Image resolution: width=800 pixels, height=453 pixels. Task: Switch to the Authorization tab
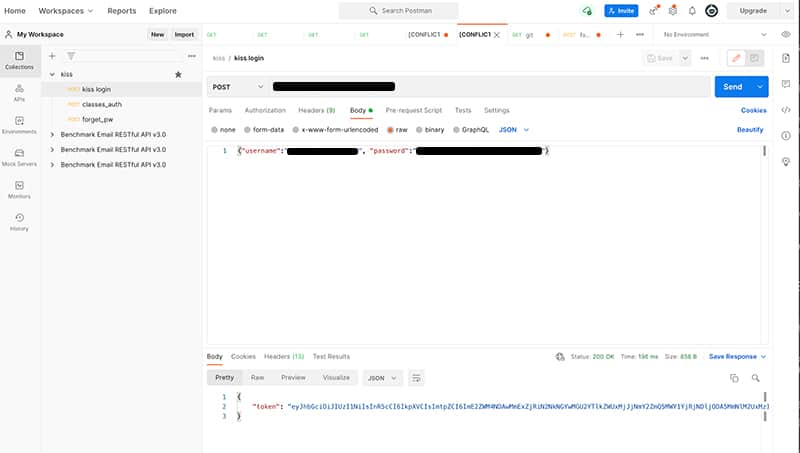[265, 110]
